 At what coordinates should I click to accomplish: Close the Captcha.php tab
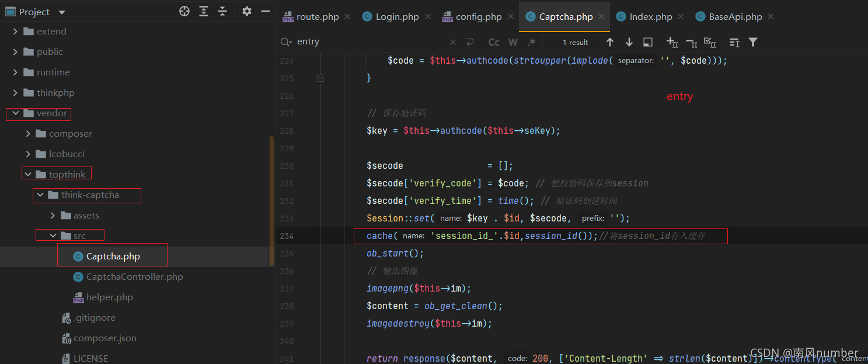point(601,17)
